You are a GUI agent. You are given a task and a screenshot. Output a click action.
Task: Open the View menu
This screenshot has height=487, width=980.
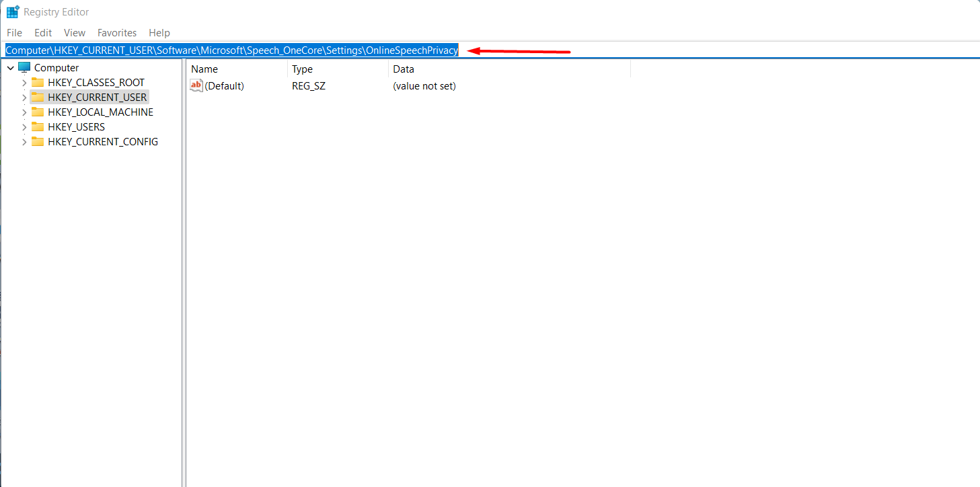[74, 32]
